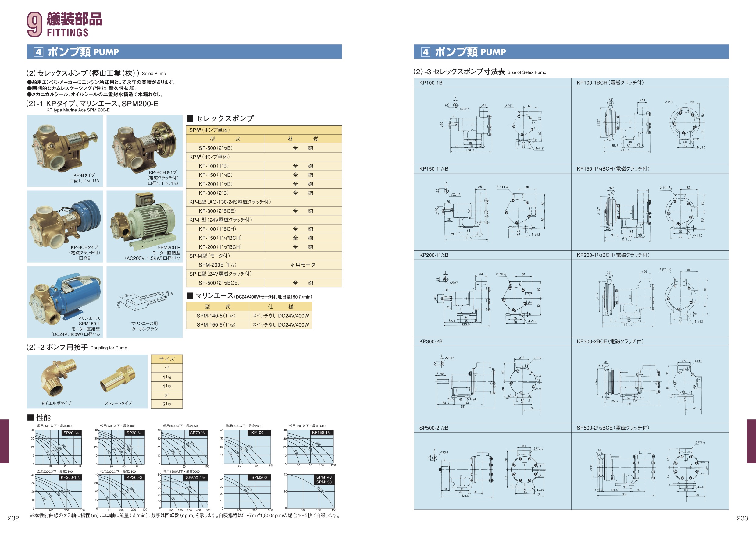Screen dimensions: 756x534
Task: Click the KP-H型 (24V電磁クラッチ付) header
Action: pos(264,220)
